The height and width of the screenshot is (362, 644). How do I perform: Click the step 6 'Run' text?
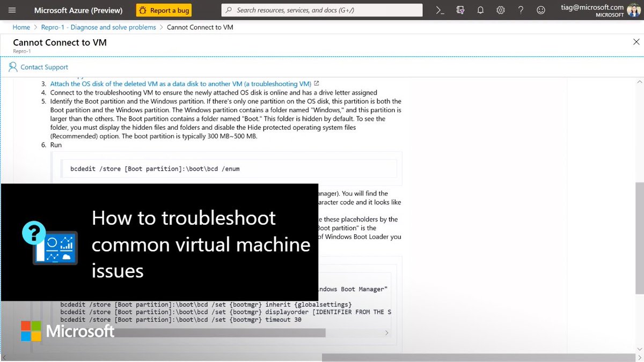(56, 145)
